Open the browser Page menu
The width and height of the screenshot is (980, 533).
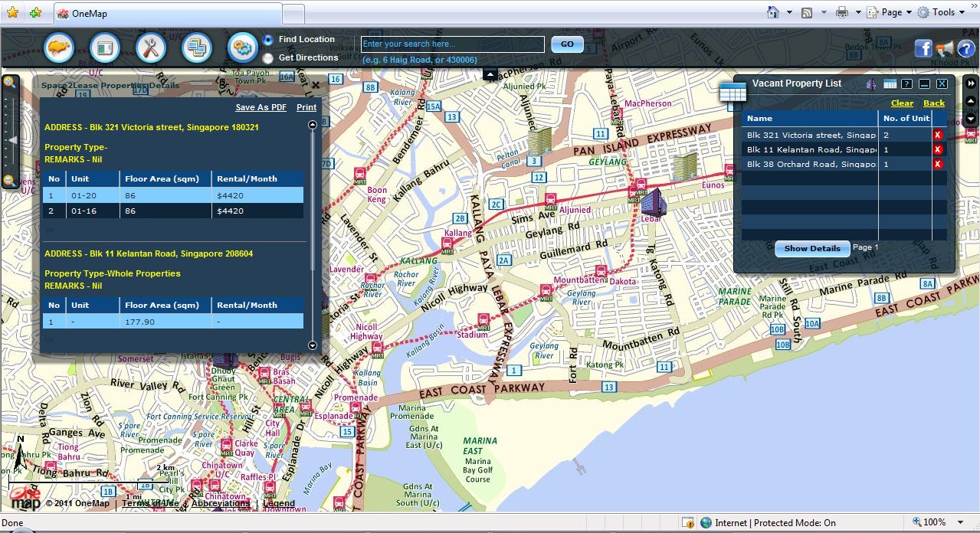[890, 12]
